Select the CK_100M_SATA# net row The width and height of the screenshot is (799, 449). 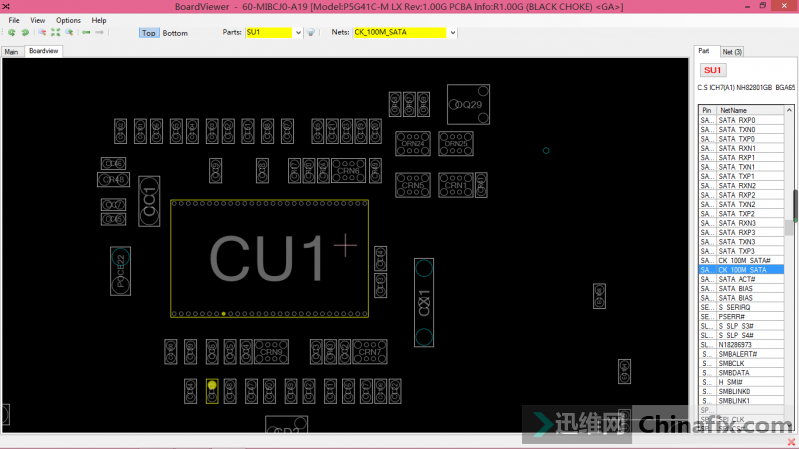coord(741,260)
